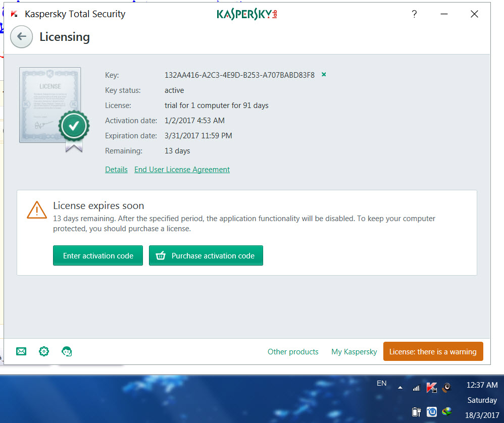Click the taskbar clock 12:37 AM
This screenshot has width=504, height=423.
pos(482,385)
